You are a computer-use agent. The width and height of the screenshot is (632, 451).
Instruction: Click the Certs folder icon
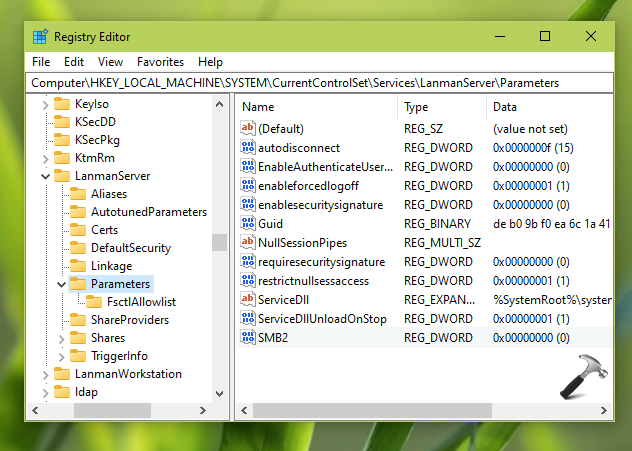pyautogui.click(x=78, y=230)
